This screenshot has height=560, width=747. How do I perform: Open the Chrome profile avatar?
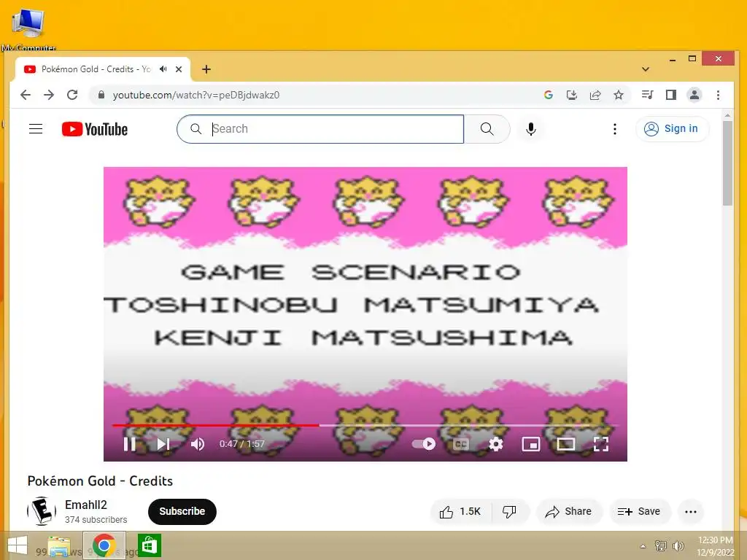pos(694,95)
